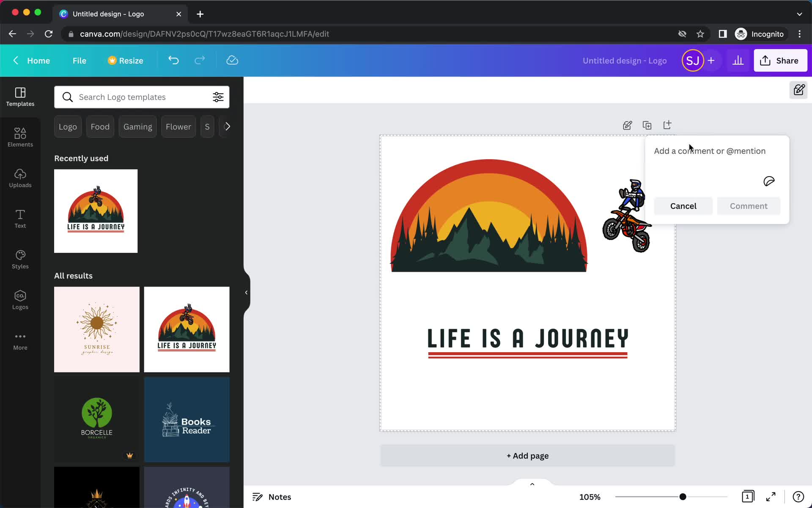Bookmark this page star icon
The height and width of the screenshot is (508, 812).
[x=700, y=34]
